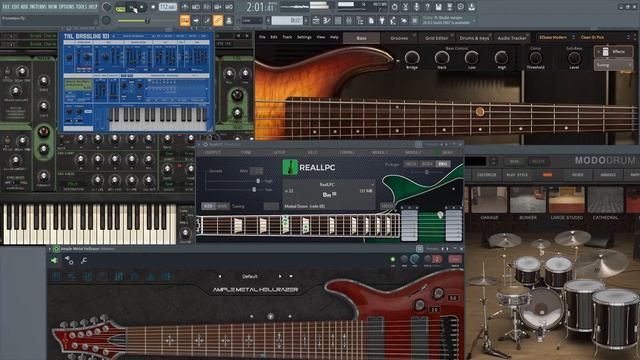Click the arrow icon in second toolbar row
This screenshot has height=360, width=640.
pyautogui.click(x=196, y=20)
